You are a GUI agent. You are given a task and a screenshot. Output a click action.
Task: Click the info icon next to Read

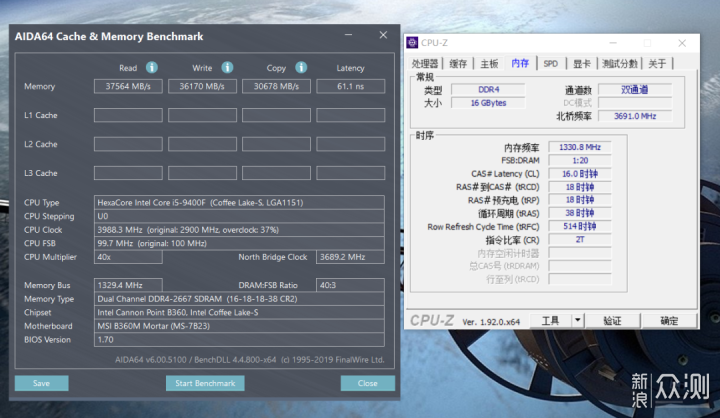point(152,68)
